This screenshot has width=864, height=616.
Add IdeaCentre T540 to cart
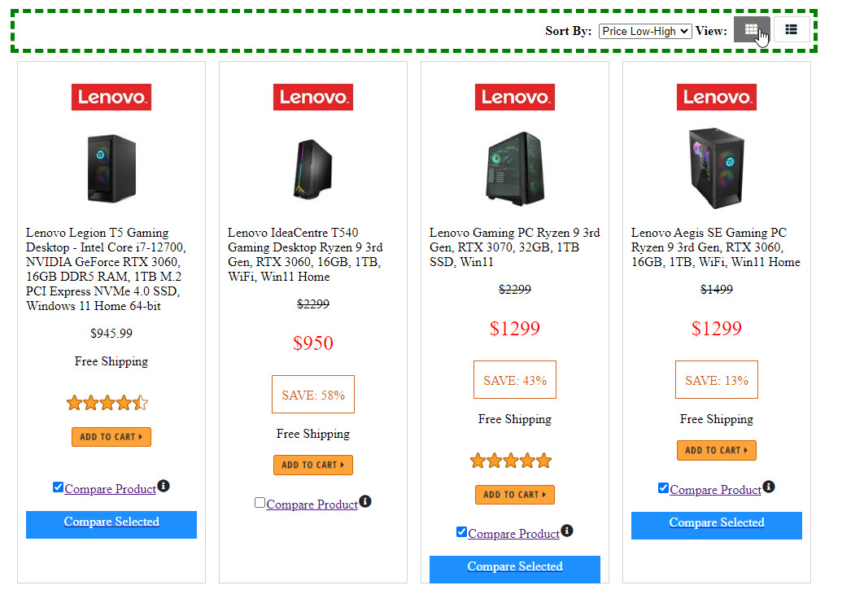click(x=313, y=465)
